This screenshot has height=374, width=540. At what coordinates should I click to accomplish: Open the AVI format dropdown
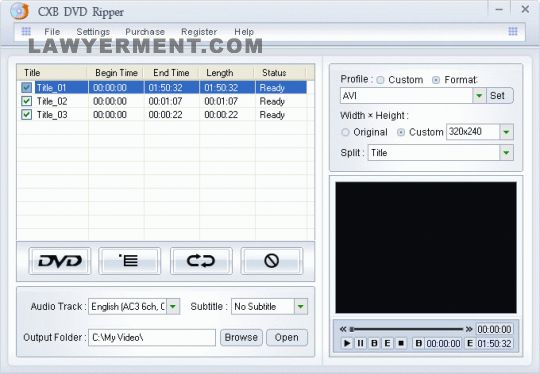point(479,96)
